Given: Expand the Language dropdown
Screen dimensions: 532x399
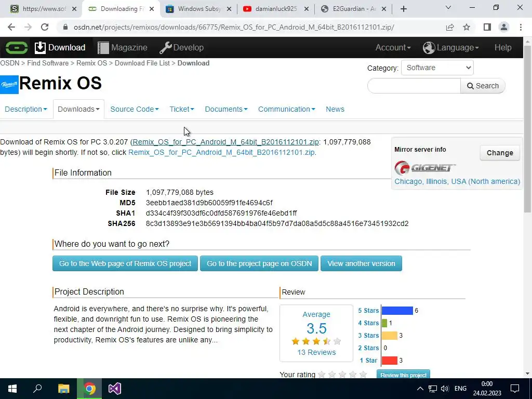Looking at the screenshot, I should click(450, 47).
